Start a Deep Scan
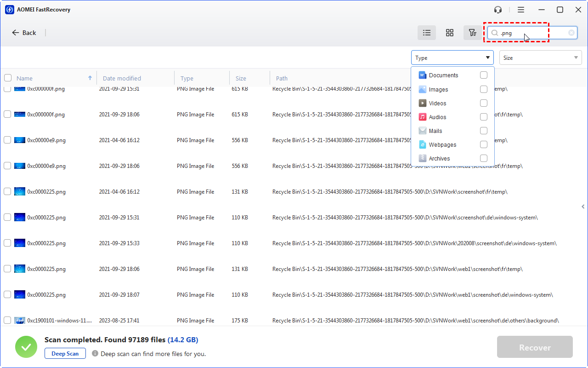The width and height of the screenshot is (588, 368). pos(65,354)
